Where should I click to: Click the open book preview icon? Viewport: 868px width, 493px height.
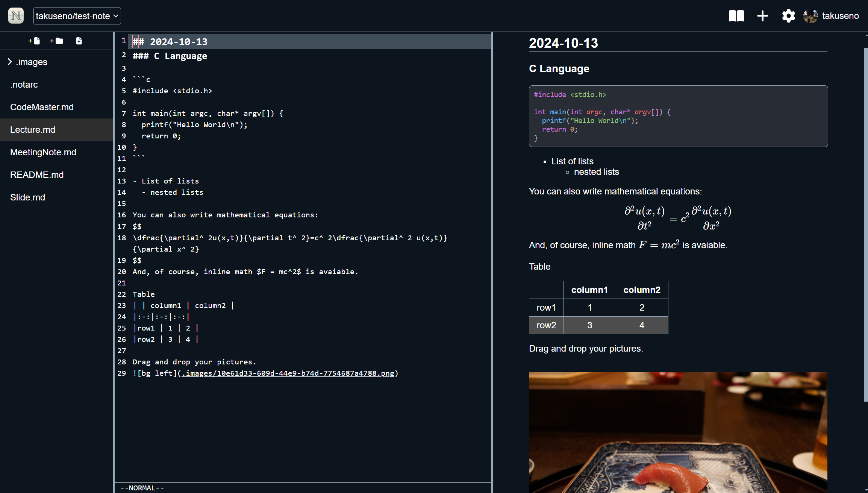736,16
